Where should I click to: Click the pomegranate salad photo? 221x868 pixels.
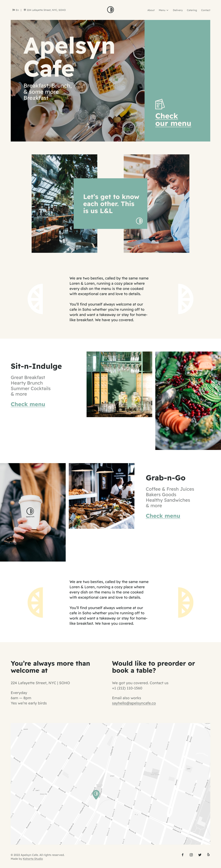(188, 401)
